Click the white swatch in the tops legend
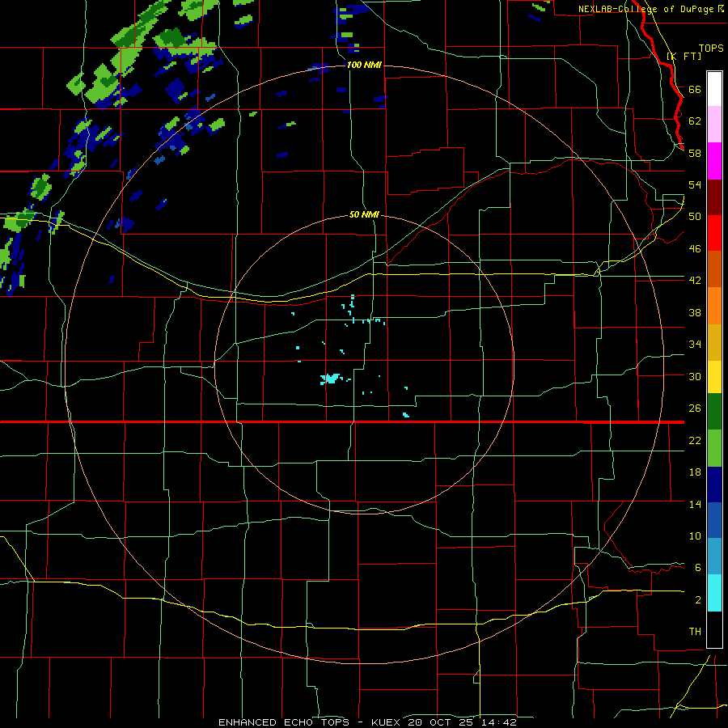Image resolution: width=728 pixels, height=728 pixels. 714,89
